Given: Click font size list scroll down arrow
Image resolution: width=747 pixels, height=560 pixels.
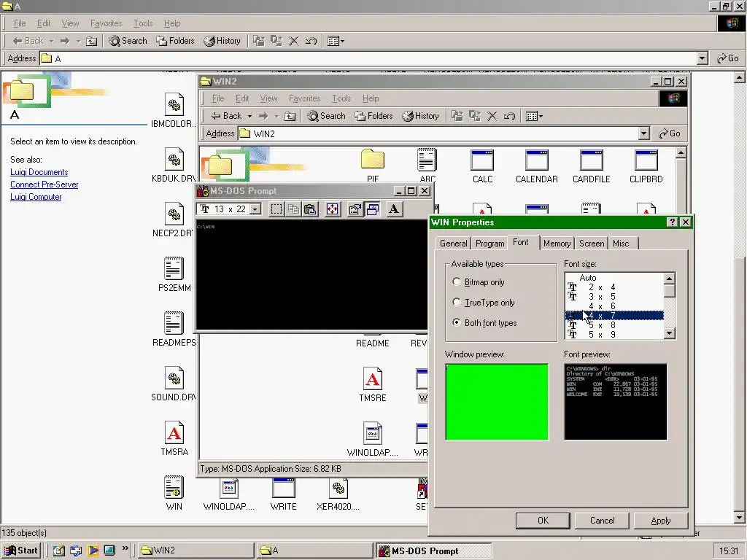Looking at the screenshot, I should click(x=670, y=333).
